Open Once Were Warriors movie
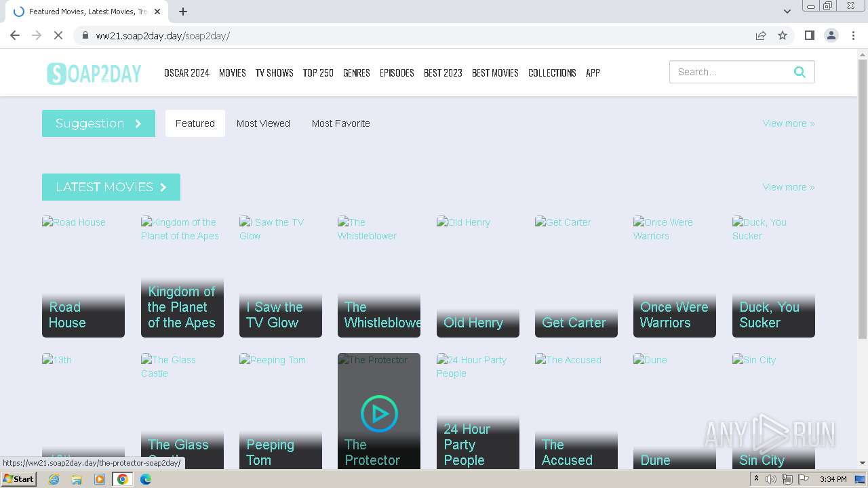868x488 pixels. (675, 277)
